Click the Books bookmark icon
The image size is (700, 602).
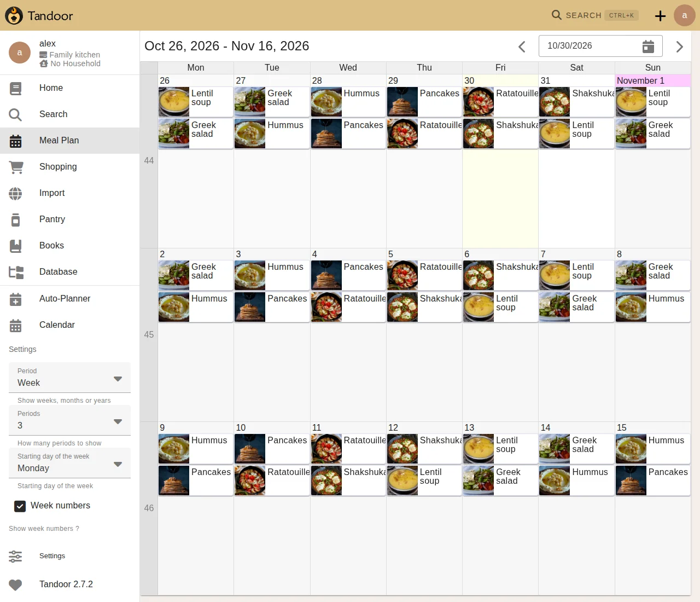tap(16, 246)
